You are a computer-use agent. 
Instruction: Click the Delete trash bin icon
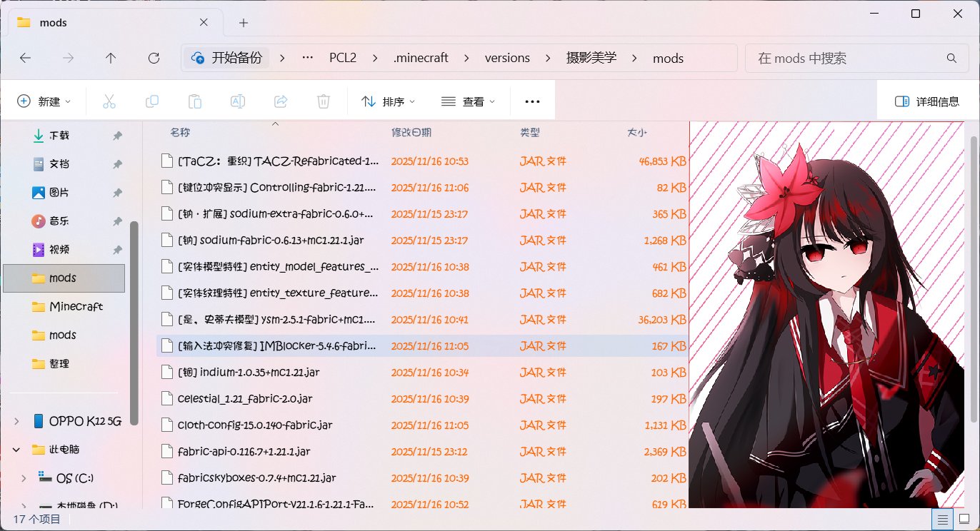pos(324,101)
